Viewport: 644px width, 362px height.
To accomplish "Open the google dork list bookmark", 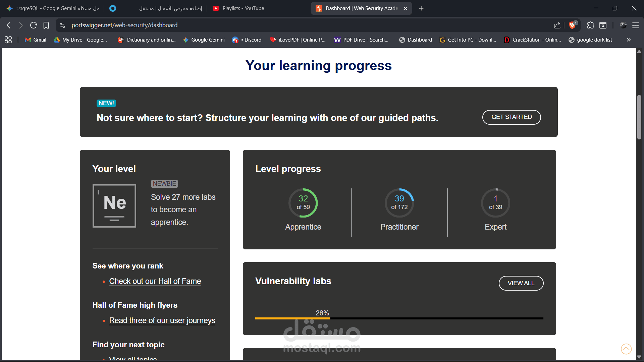I will [x=590, y=40].
